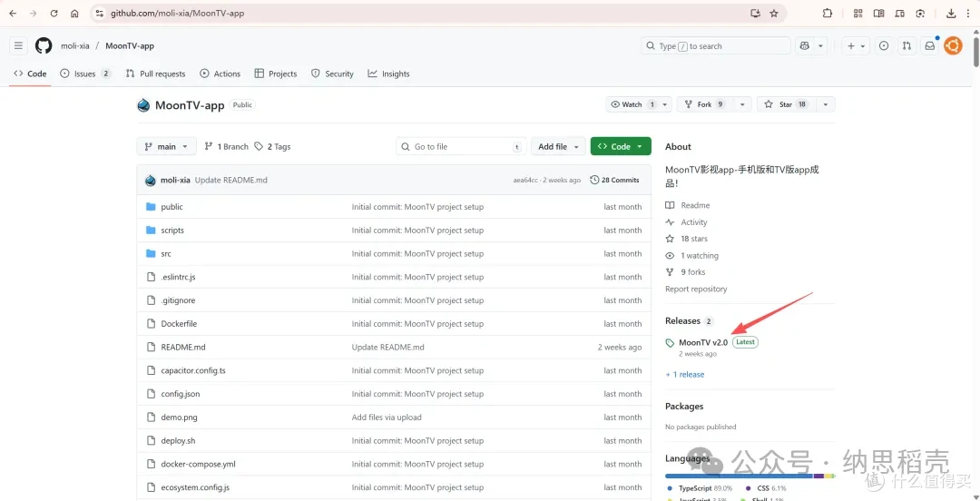The width and height of the screenshot is (980, 501).
Task: Open browser home page icon
Action: (x=74, y=13)
